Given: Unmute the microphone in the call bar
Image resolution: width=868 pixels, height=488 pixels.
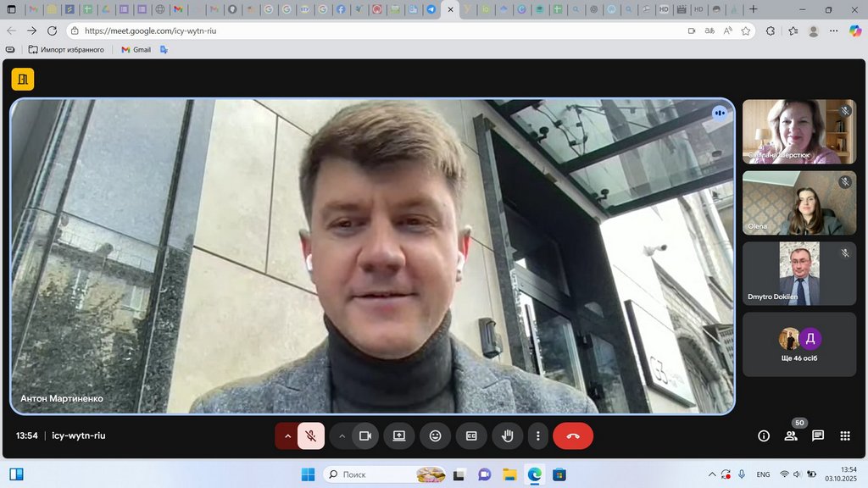Looking at the screenshot, I should [x=311, y=435].
